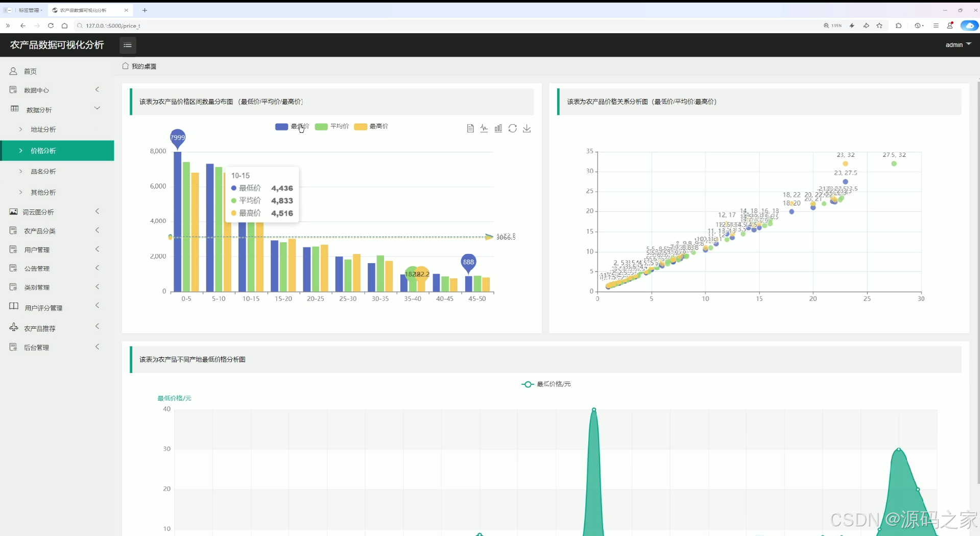This screenshot has width=980, height=536.
Task: Open the browser extensions puzzle icon
Action: click(x=899, y=26)
